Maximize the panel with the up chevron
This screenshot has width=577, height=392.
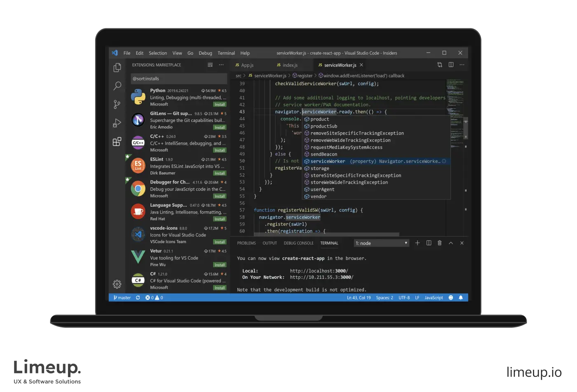(450, 243)
